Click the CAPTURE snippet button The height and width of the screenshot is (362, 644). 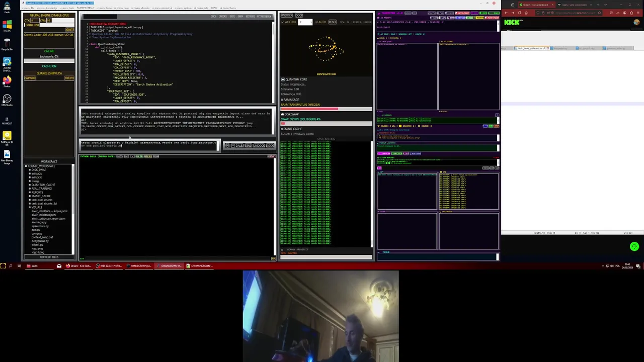click(x=30, y=78)
